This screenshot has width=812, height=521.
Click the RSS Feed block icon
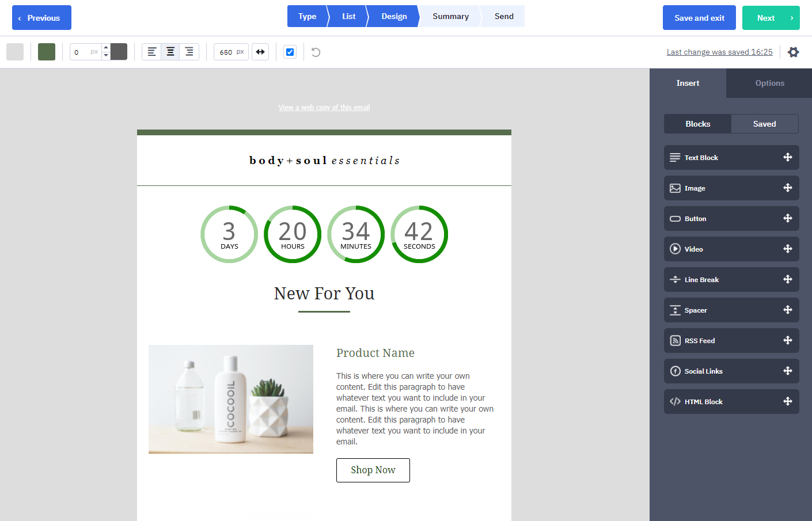pyautogui.click(x=675, y=341)
